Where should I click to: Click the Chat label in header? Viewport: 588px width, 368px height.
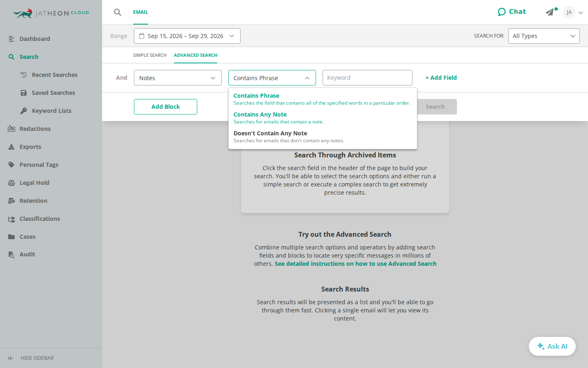click(x=517, y=12)
